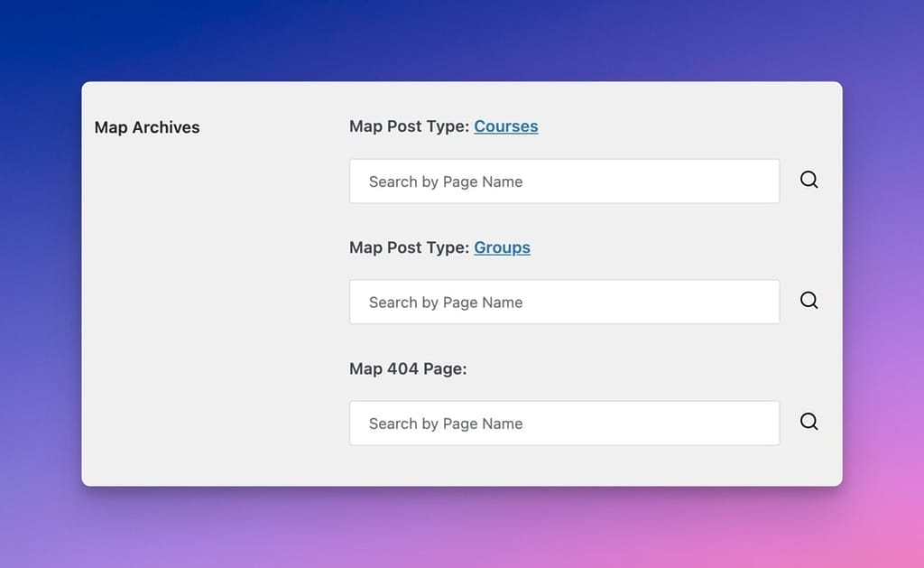924x568 pixels.
Task: Click the Search by Page Name field for Courses
Action: click(564, 181)
